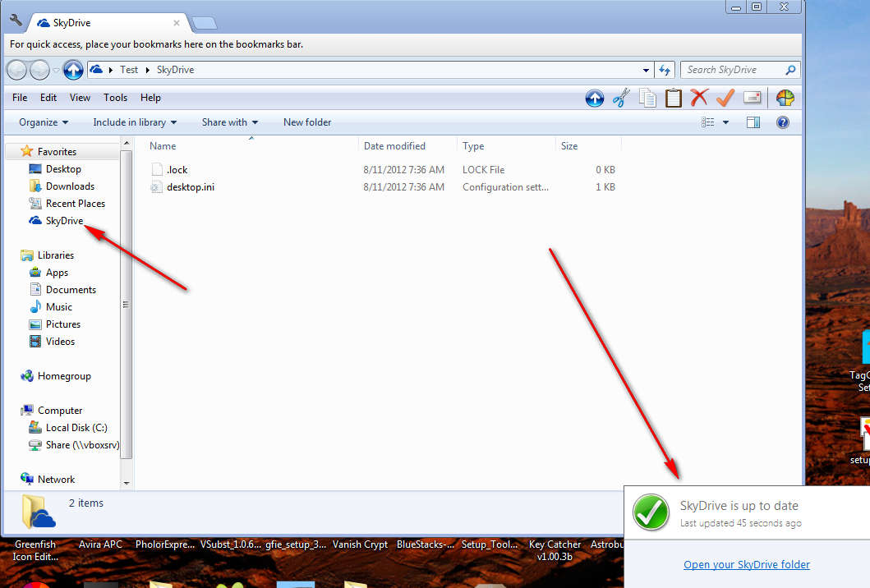The width and height of the screenshot is (870, 588).
Task: Click New folder button
Action: [x=306, y=122]
